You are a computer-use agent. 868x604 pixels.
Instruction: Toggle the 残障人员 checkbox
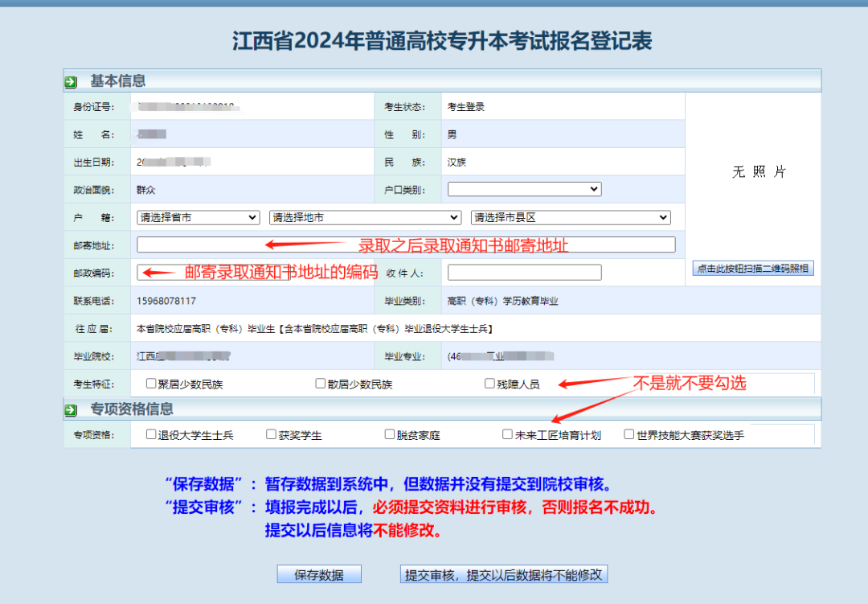pos(489,384)
